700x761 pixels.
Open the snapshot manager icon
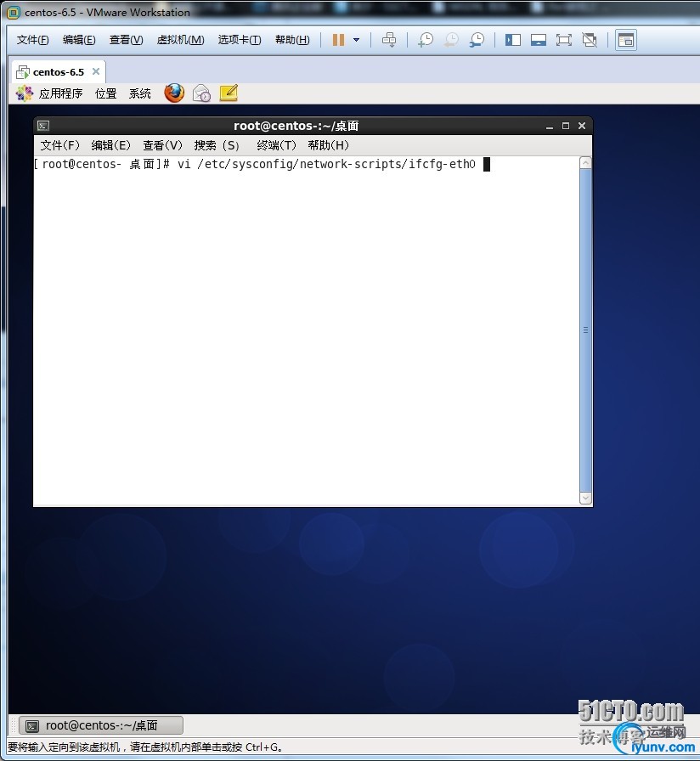477,40
